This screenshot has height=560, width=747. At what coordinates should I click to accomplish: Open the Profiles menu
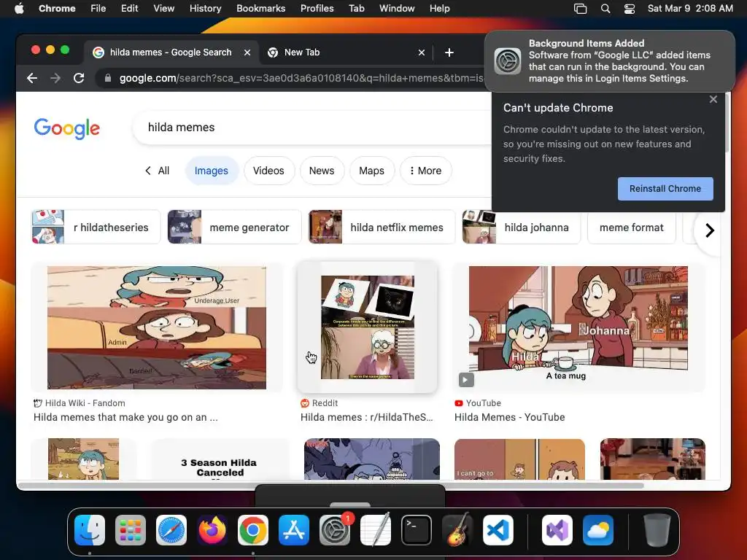(x=317, y=9)
